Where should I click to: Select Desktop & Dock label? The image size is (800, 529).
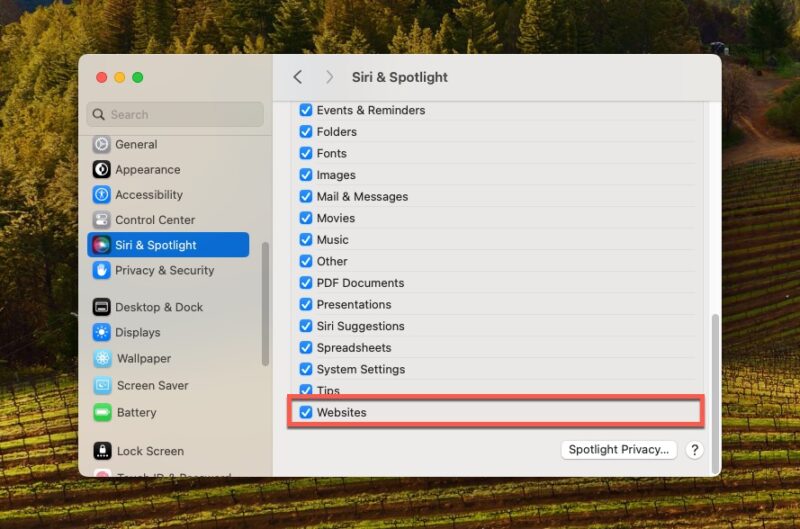click(x=159, y=307)
